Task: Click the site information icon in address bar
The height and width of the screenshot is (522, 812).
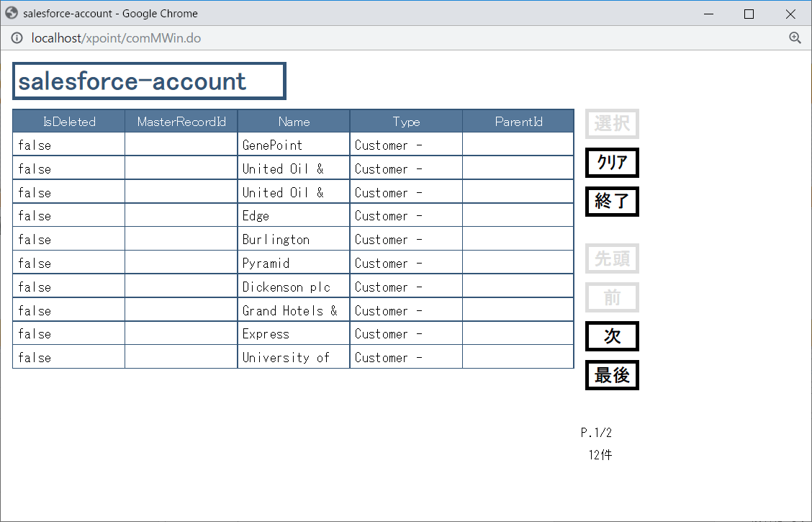Action: coord(17,38)
